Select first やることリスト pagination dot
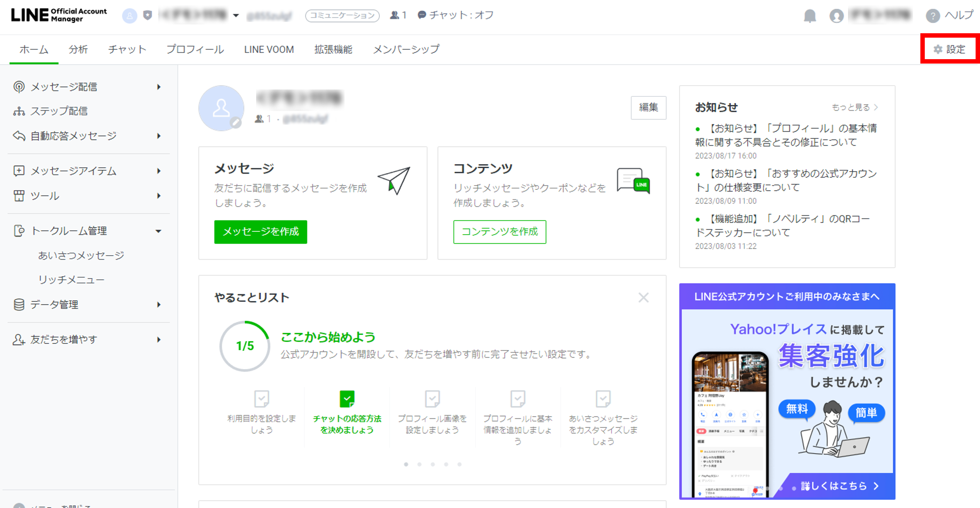The width and height of the screenshot is (980, 508). (x=406, y=464)
